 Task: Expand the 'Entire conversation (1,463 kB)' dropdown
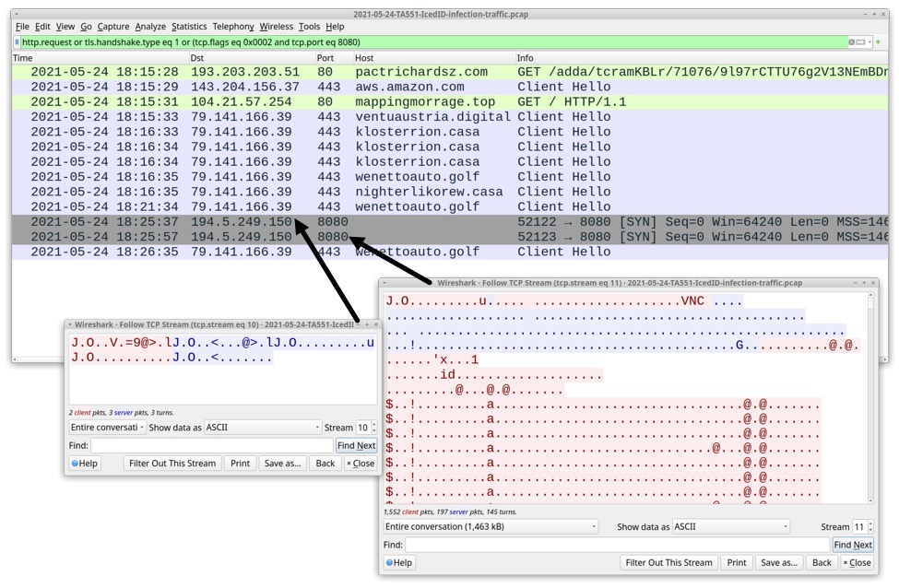491,527
